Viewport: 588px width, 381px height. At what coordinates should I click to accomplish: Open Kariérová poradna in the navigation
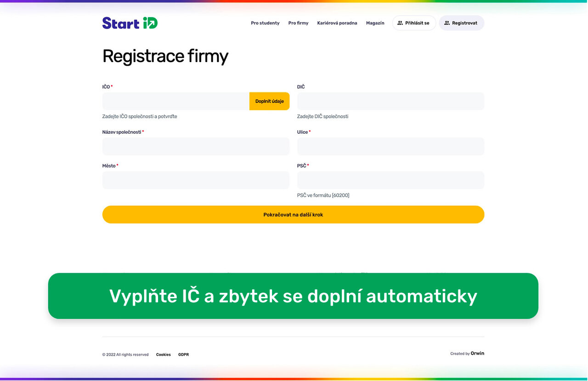pyautogui.click(x=337, y=23)
